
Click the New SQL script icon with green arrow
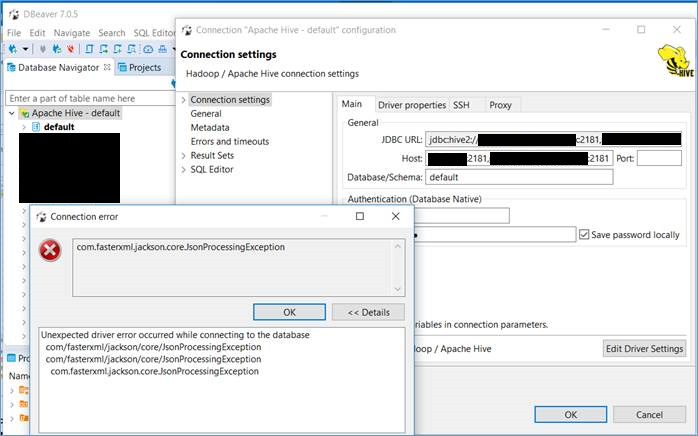pyautogui.click(x=103, y=49)
